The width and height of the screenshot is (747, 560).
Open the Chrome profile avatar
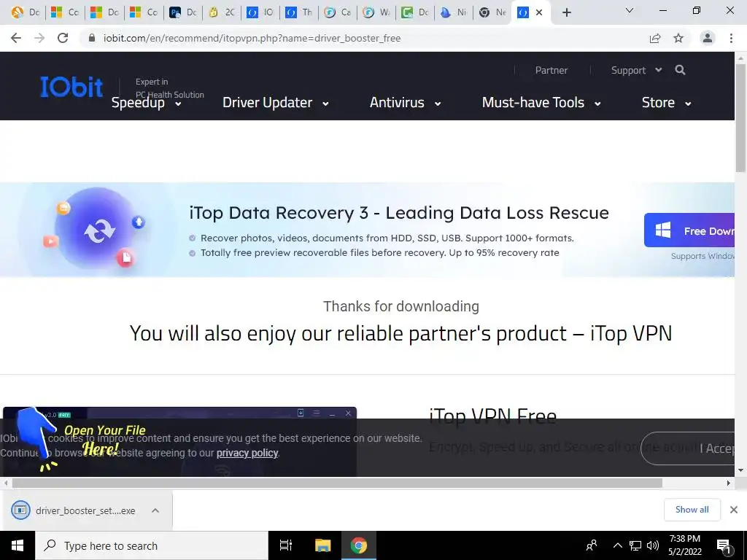pos(708,38)
